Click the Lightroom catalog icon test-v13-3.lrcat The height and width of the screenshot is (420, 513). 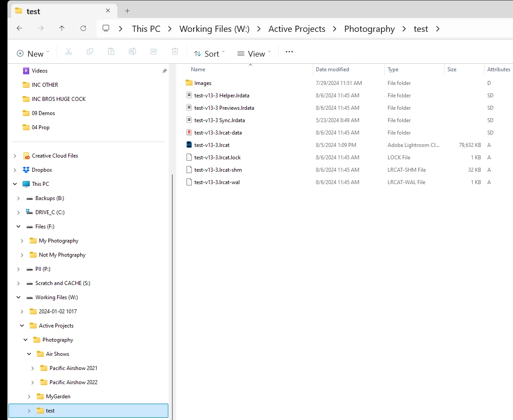(x=189, y=145)
